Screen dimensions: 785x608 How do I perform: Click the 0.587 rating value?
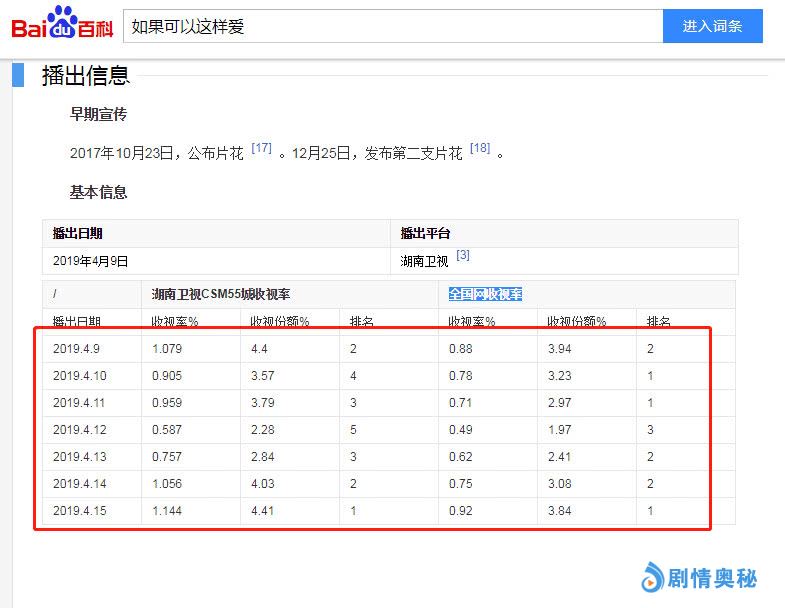pyautogui.click(x=168, y=430)
